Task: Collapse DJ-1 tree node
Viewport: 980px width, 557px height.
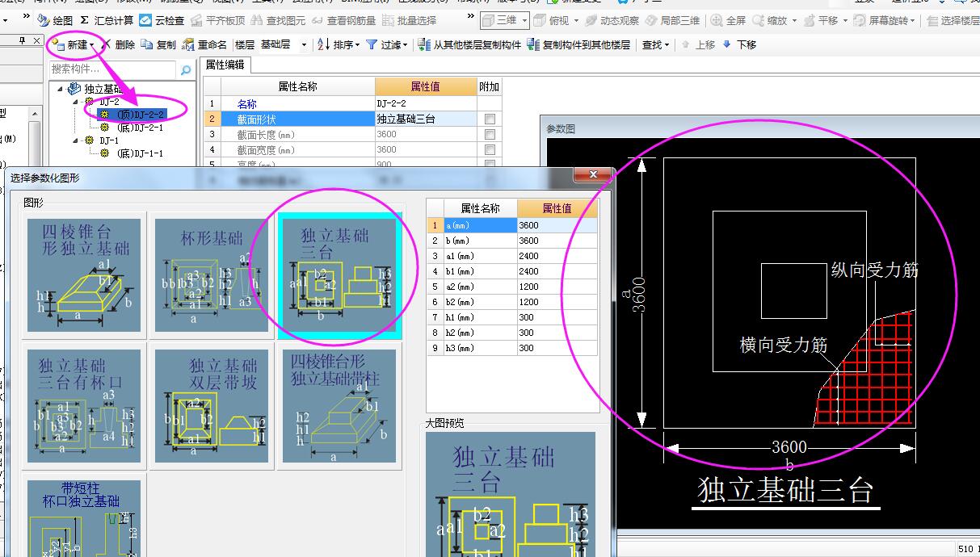Action: [75, 140]
